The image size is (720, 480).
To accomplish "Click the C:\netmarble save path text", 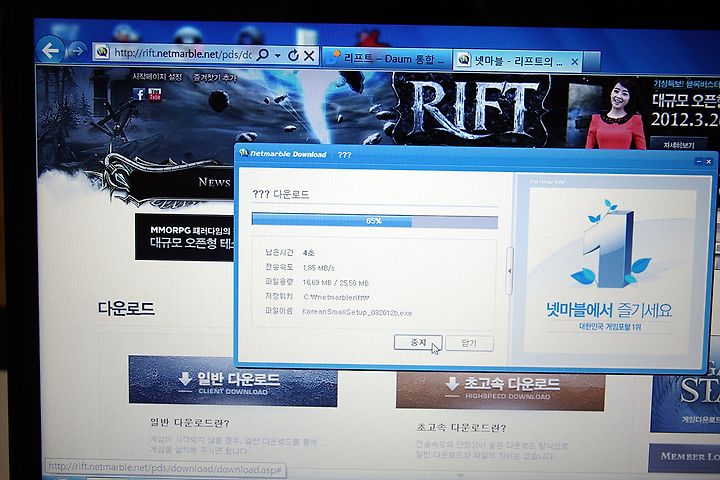I will 337,297.
